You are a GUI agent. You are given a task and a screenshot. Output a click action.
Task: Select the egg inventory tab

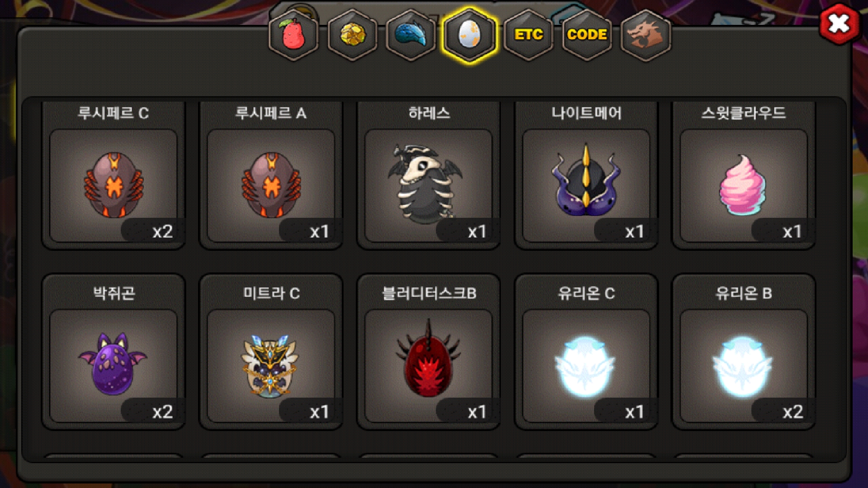click(470, 35)
